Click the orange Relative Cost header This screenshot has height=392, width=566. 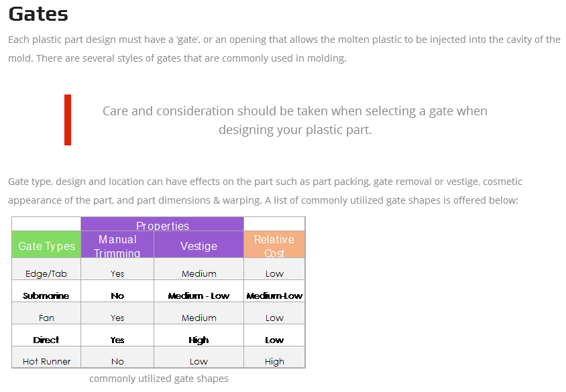(274, 245)
